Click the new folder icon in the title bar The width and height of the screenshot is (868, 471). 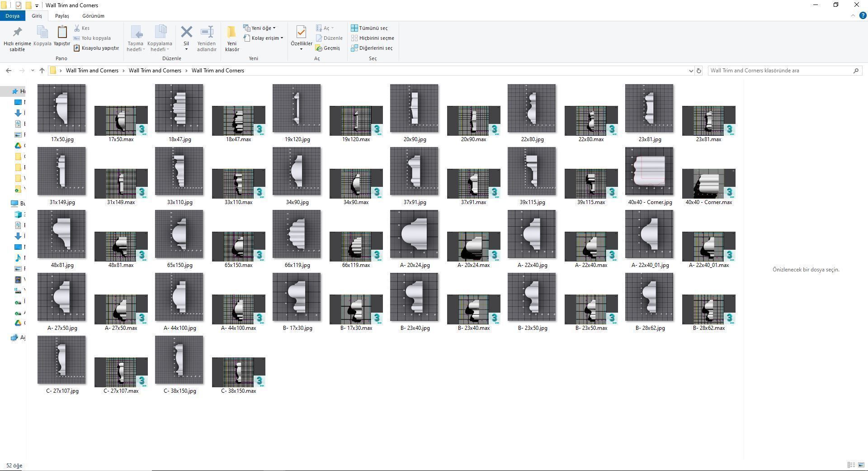pos(28,5)
